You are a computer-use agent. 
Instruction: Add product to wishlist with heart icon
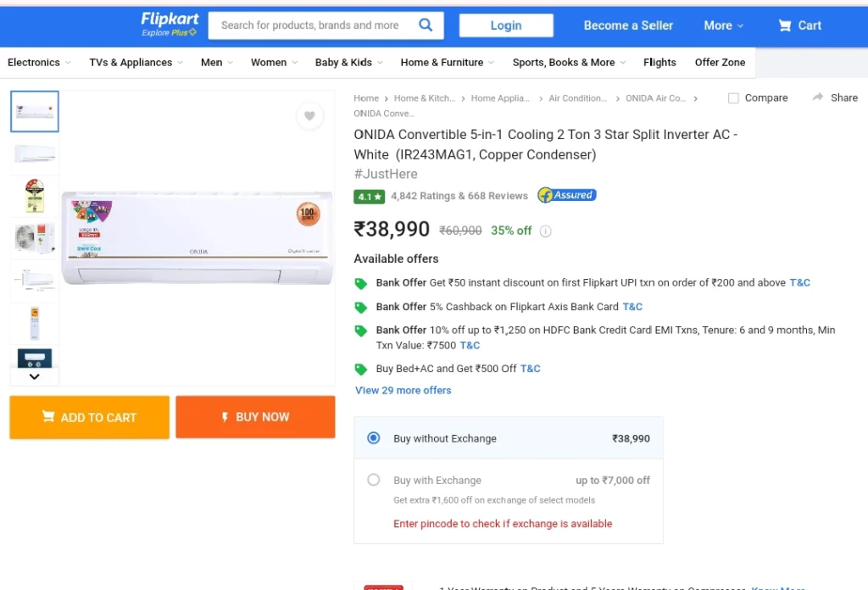click(x=309, y=115)
